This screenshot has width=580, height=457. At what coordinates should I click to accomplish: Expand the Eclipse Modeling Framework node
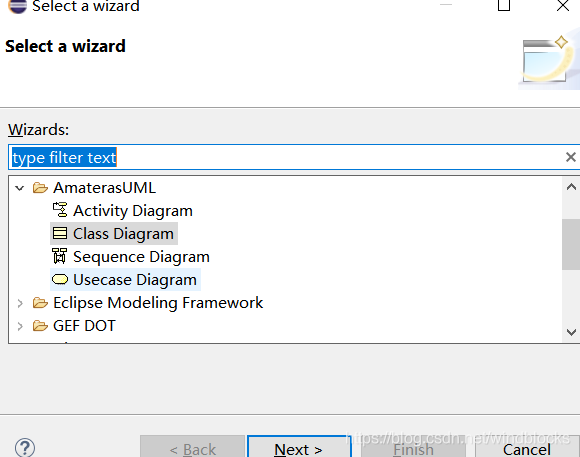coord(20,303)
